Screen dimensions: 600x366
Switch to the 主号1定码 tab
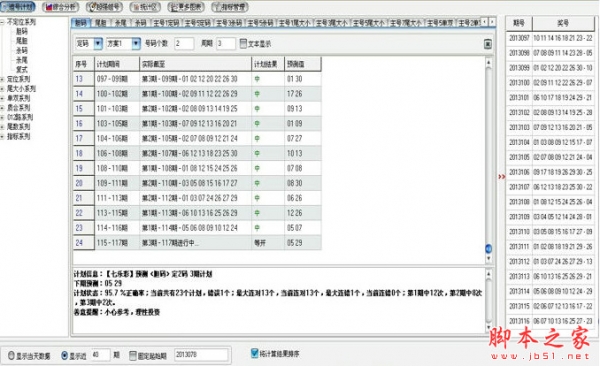166,23
